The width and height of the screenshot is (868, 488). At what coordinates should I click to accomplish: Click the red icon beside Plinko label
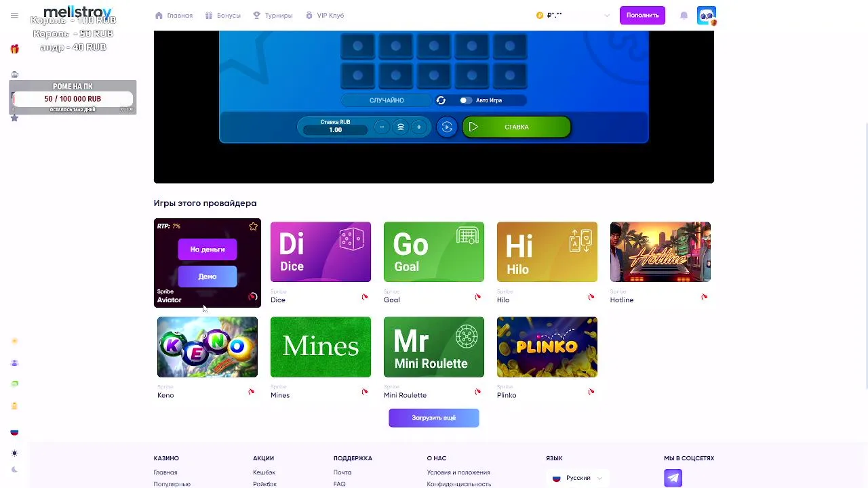coord(591,392)
